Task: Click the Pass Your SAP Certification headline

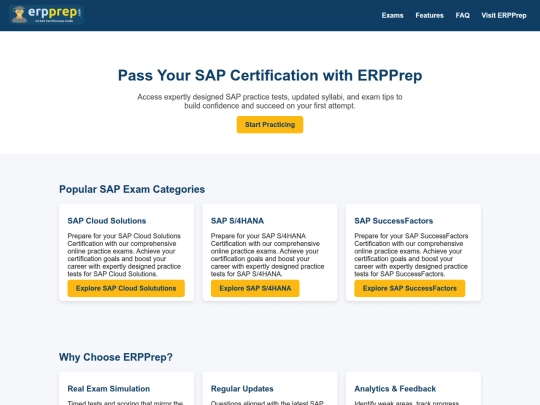Action: tap(270, 75)
